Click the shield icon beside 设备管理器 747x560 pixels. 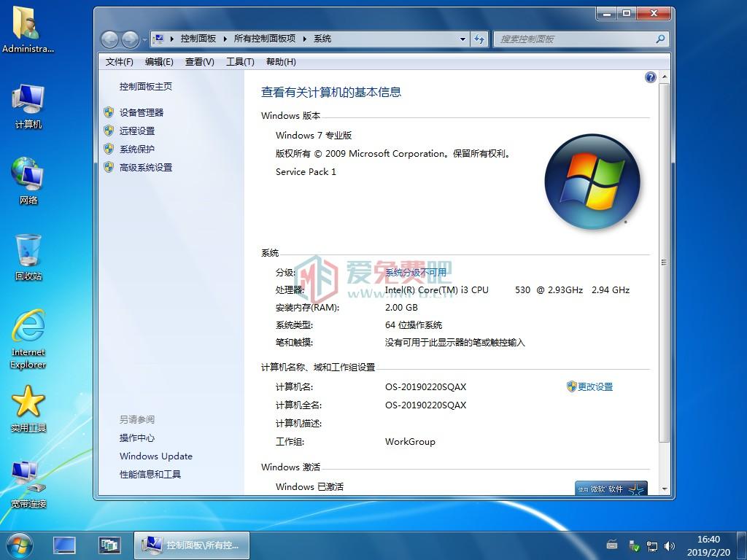coord(109,112)
